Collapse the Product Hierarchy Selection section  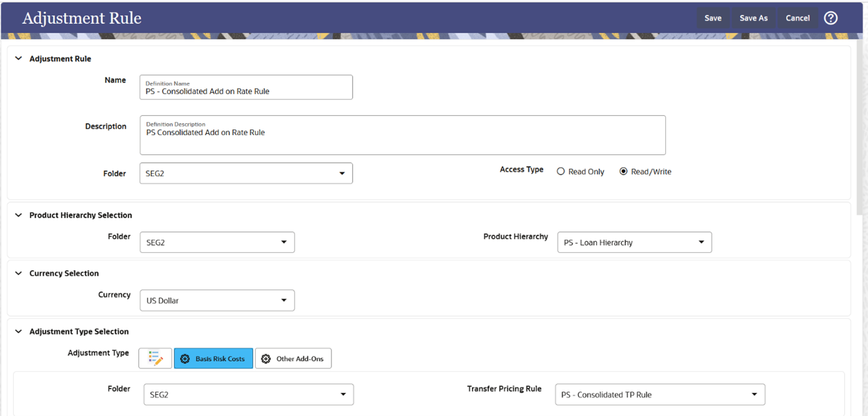tap(18, 215)
